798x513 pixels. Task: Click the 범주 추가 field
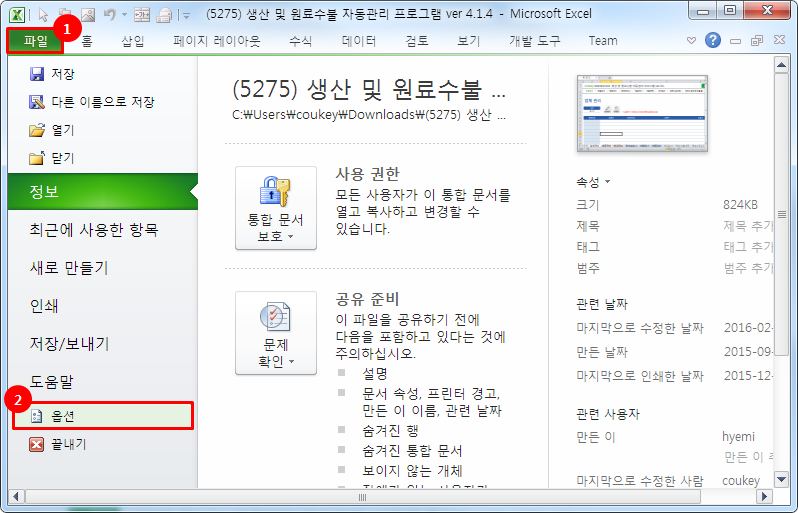coord(748,268)
